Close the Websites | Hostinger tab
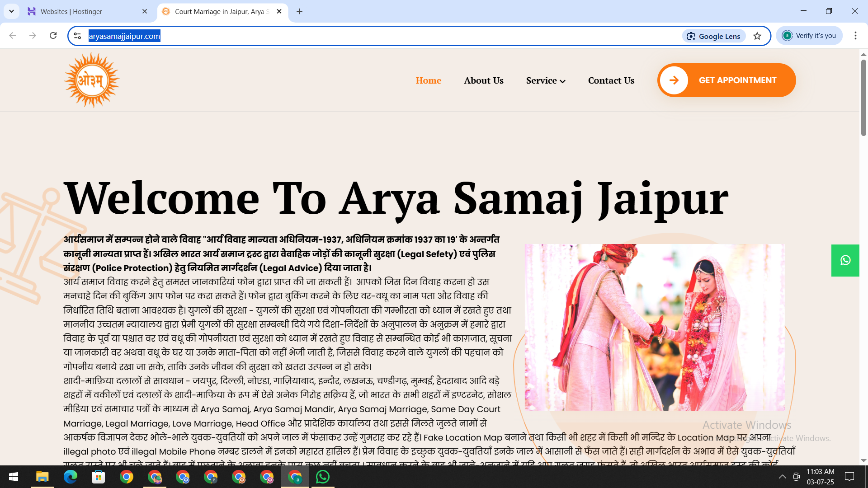Viewport: 868px width, 488px height. click(x=145, y=11)
